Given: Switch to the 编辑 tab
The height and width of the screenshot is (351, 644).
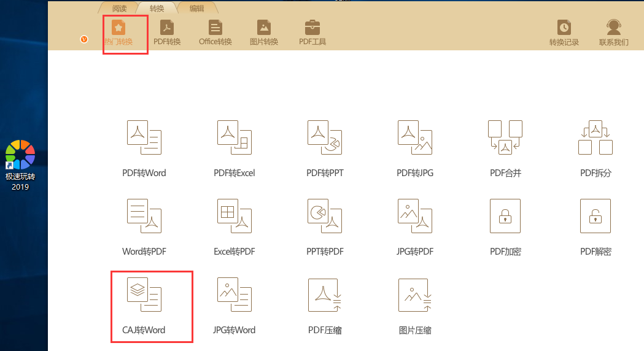Looking at the screenshot, I should point(196,8).
